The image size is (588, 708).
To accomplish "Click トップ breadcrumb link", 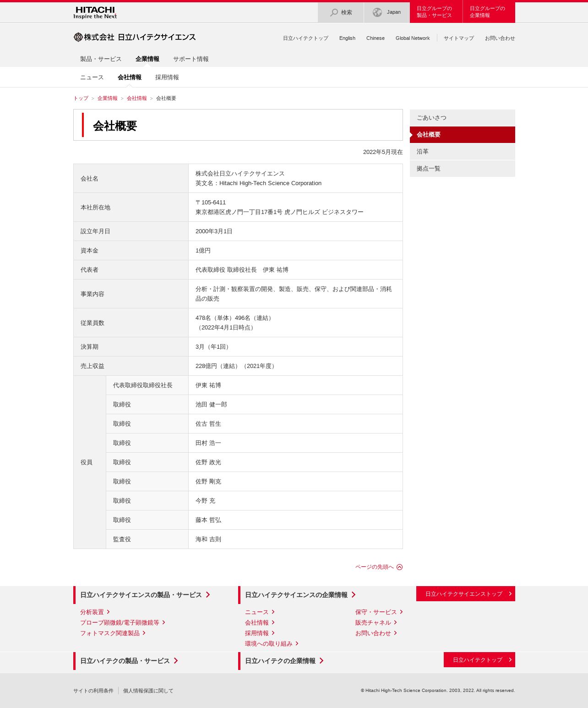I will pos(81,98).
